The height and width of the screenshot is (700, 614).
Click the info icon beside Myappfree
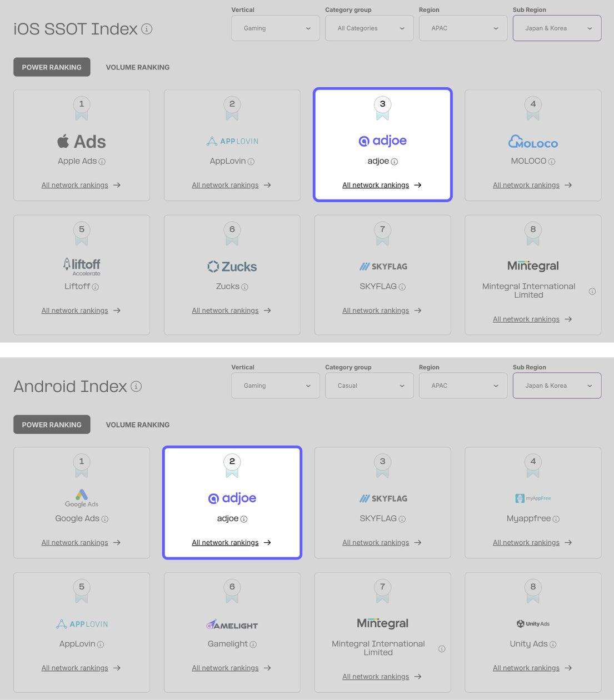click(x=556, y=519)
